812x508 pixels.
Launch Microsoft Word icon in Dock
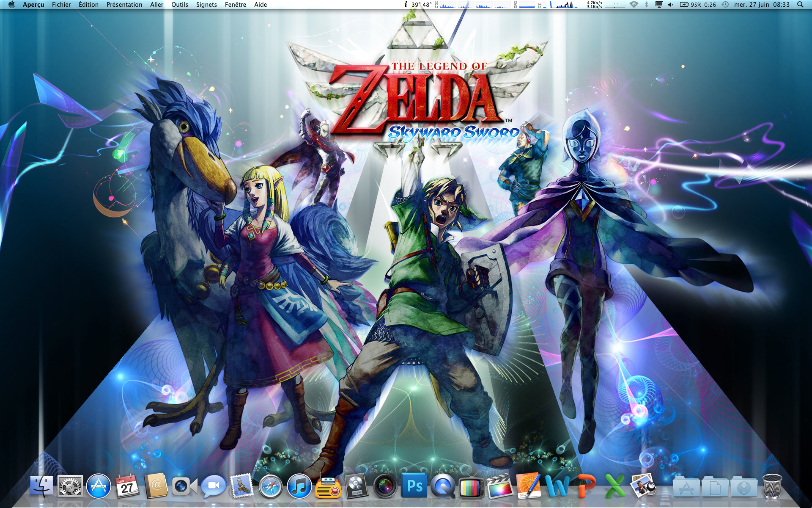[557, 486]
